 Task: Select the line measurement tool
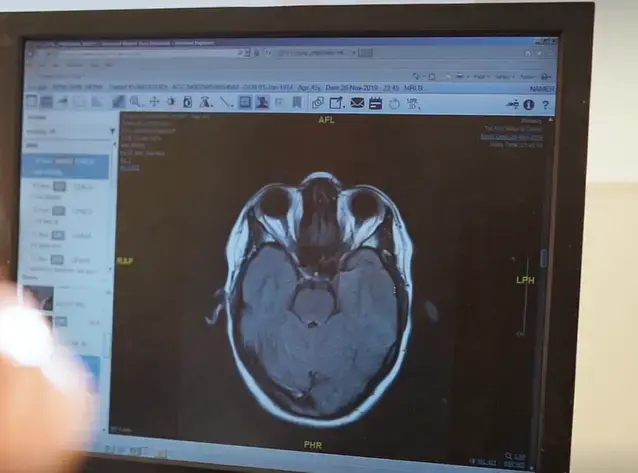pos(226,102)
